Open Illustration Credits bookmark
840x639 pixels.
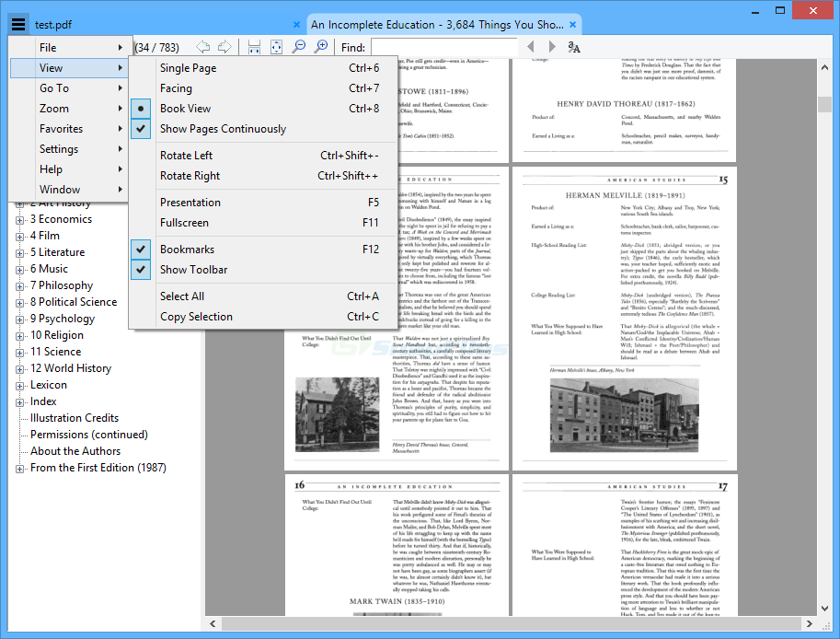75,418
